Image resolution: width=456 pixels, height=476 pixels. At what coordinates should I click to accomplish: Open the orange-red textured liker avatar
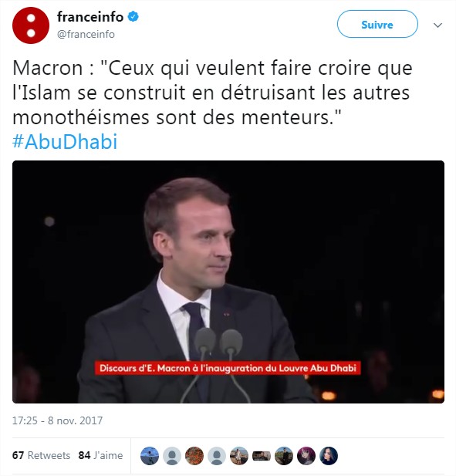click(x=194, y=456)
